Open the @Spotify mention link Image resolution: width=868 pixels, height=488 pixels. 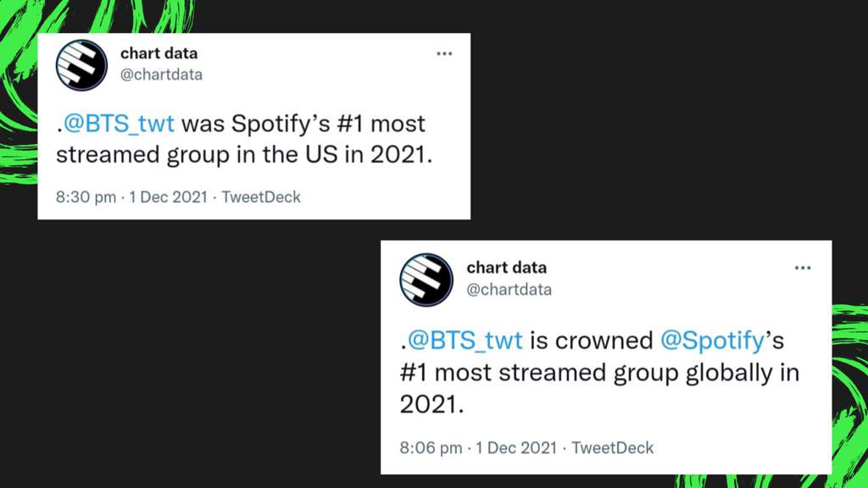pyautogui.click(x=712, y=341)
